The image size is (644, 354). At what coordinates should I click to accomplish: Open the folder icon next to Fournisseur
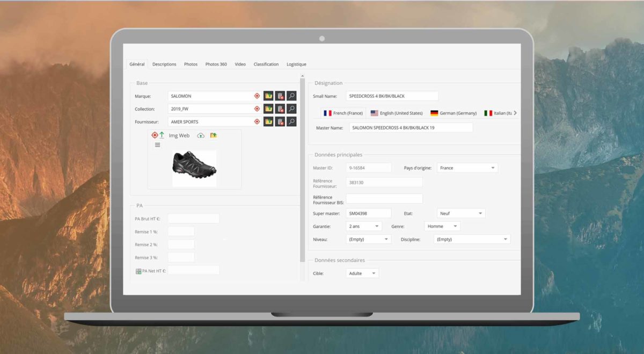(268, 121)
